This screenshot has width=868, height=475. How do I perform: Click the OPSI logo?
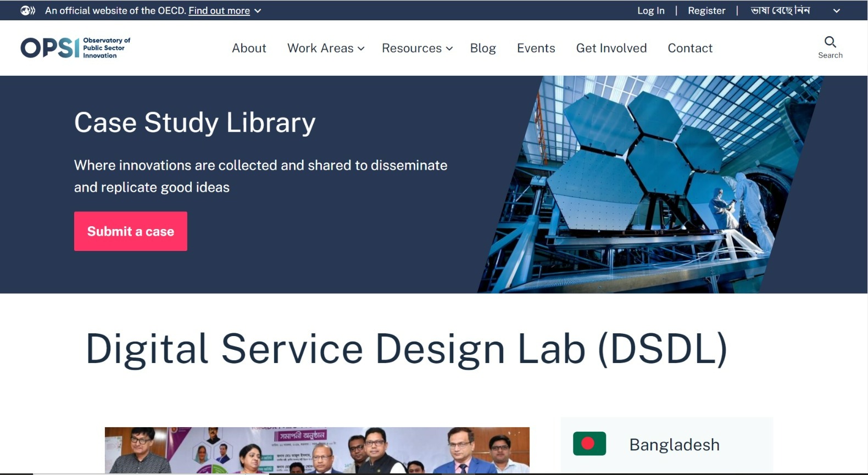[x=75, y=48]
